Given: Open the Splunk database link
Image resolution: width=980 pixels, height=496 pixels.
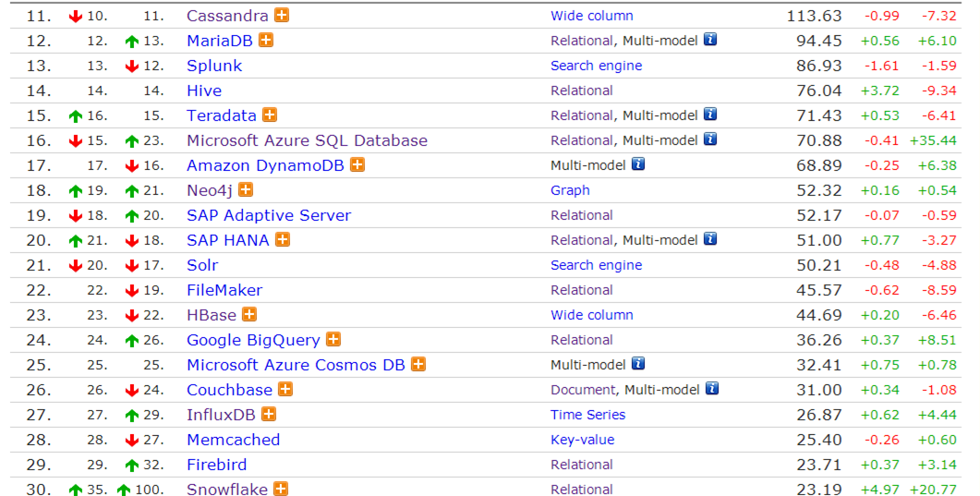Looking at the screenshot, I should [x=214, y=66].
